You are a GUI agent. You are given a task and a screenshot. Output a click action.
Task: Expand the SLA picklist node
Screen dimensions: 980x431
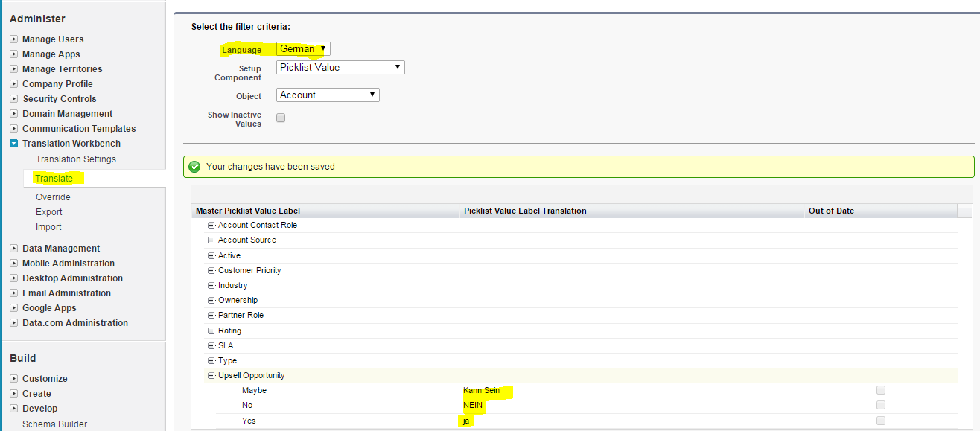pos(211,346)
